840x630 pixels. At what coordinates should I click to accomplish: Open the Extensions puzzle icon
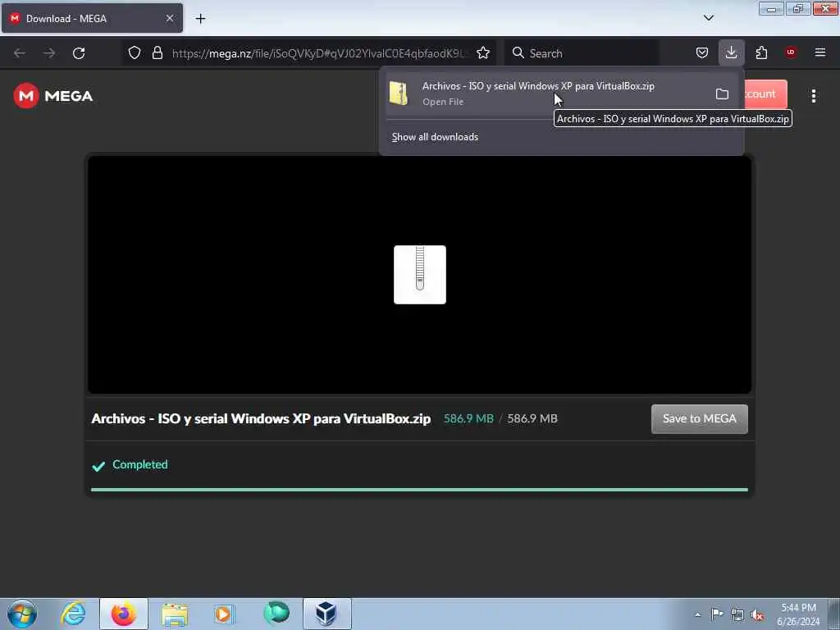(761, 52)
